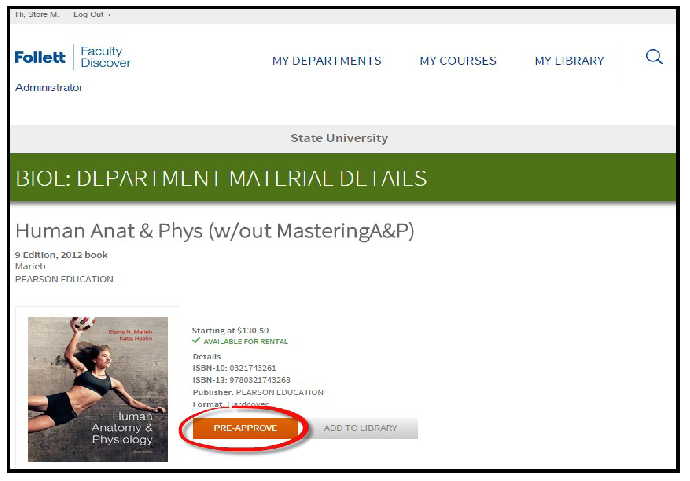Click the Faculty Discover text logo
Image resolution: width=690 pixels, height=481 pixels.
coord(105,57)
